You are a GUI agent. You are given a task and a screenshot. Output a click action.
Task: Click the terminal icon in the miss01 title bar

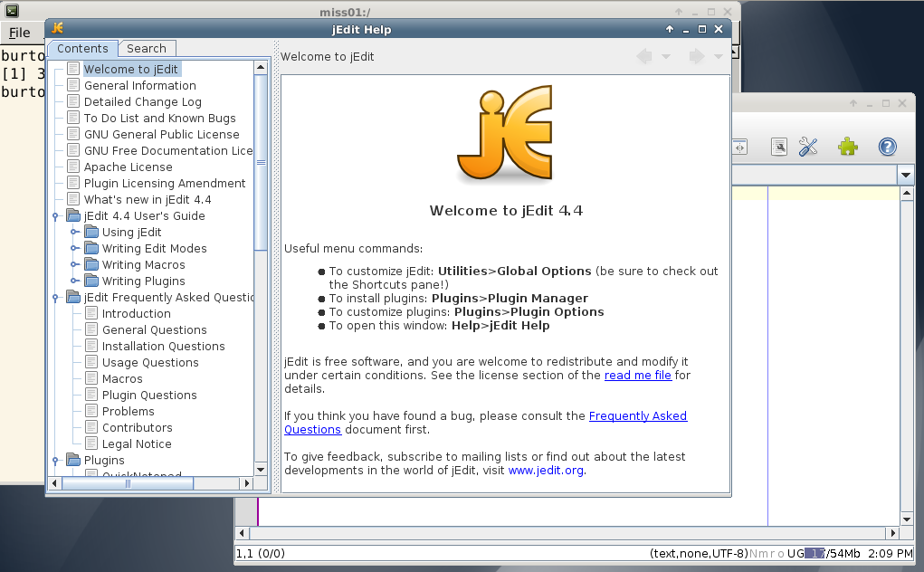point(11,11)
